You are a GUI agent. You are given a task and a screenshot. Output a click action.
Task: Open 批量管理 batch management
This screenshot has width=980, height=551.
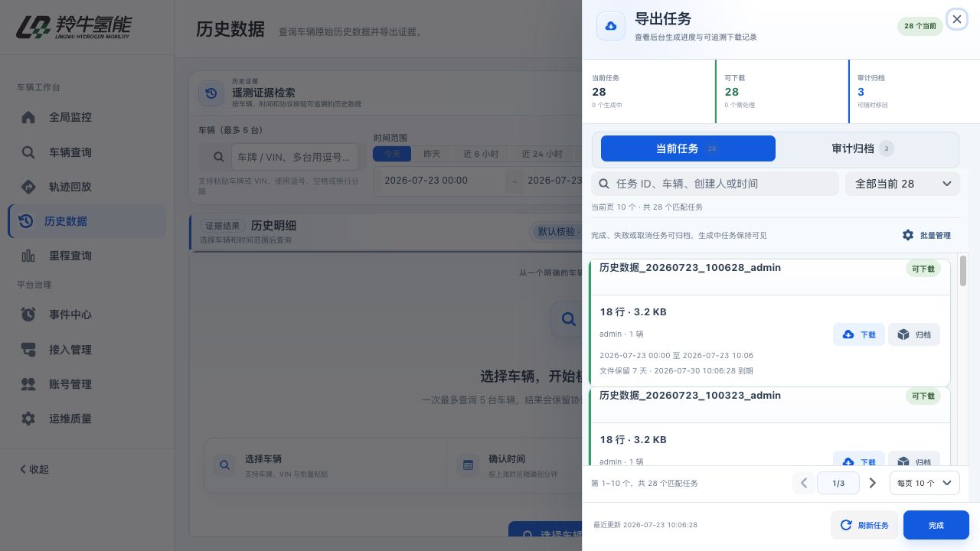[x=926, y=235]
